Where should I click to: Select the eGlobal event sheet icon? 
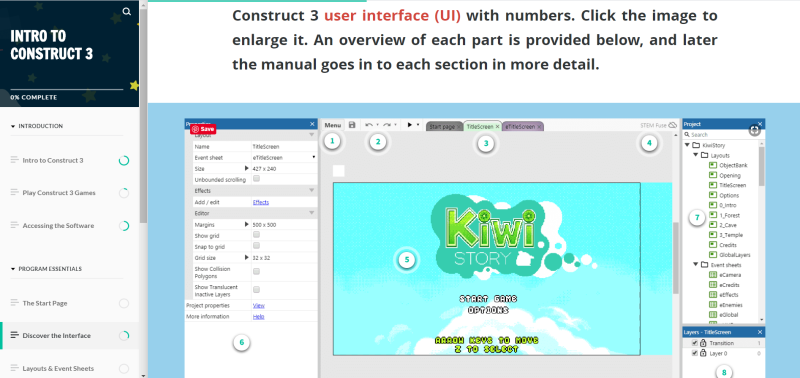pyautogui.click(x=713, y=315)
